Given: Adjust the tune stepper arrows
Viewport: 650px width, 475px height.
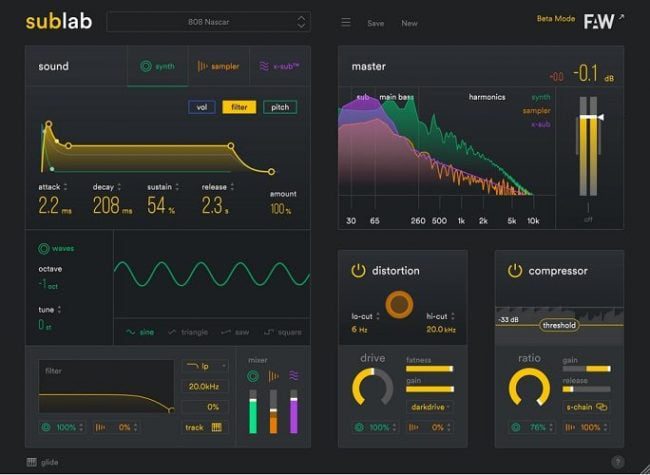Looking at the screenshot, I should pyautogui.click(x=59, y=310).
